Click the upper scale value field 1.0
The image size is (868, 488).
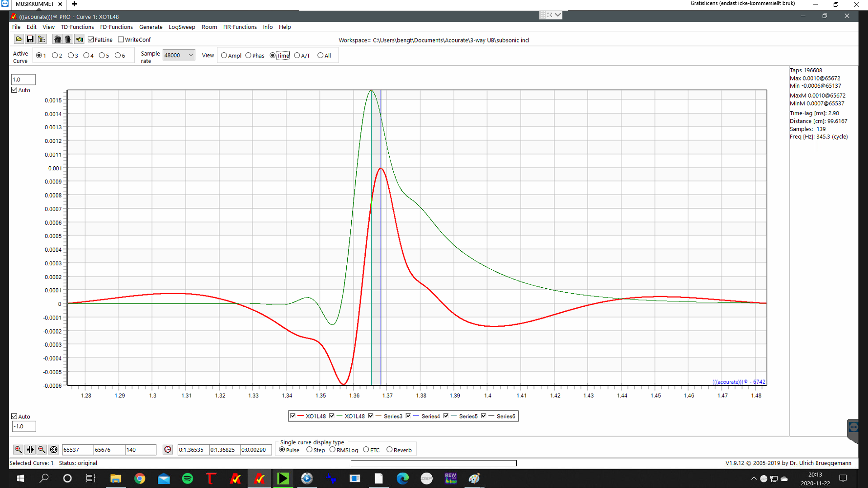coord(23,80)
